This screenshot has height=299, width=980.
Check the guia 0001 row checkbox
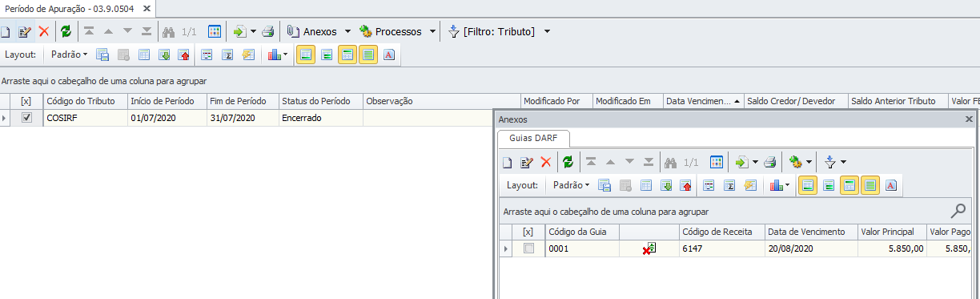(x=528, y=249)
